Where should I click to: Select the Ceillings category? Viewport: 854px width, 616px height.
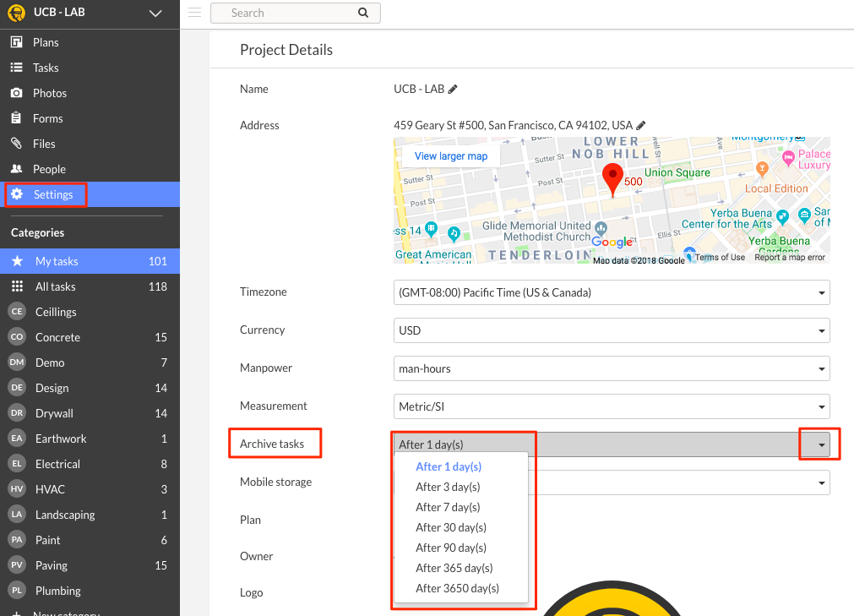90,312
